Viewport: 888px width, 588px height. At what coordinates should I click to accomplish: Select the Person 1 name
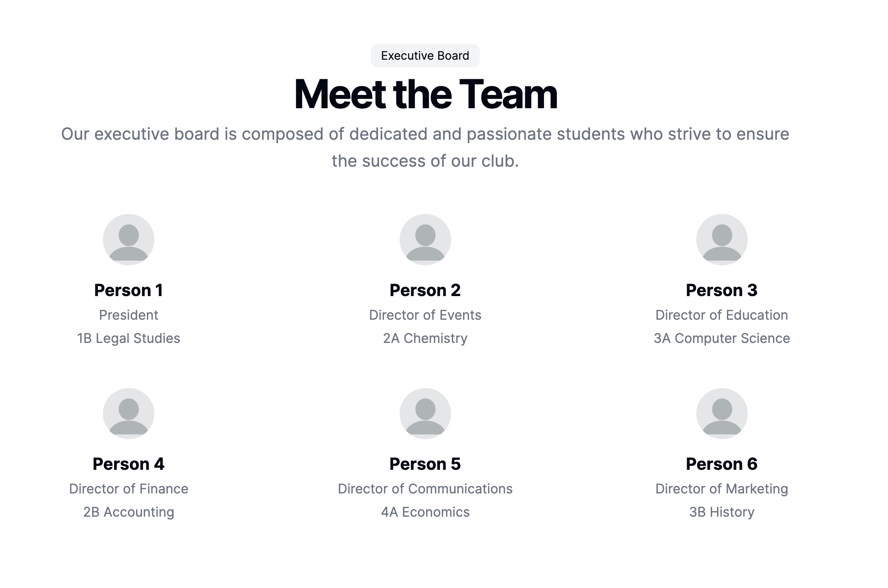129,290
